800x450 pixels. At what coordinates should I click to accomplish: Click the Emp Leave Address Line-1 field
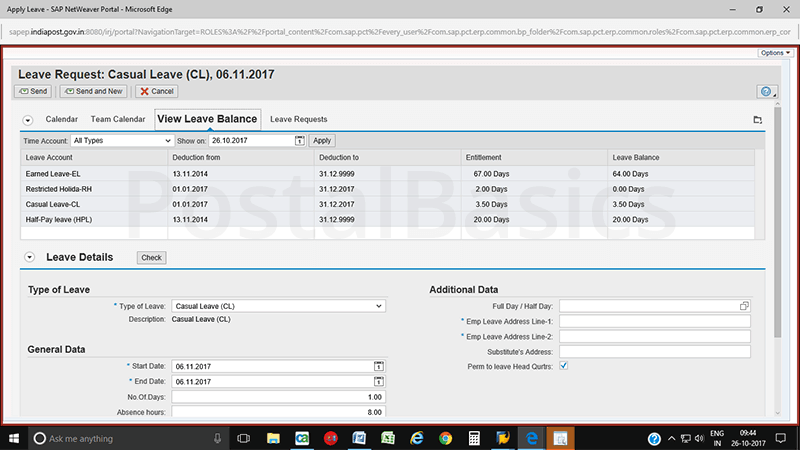[x=654, y=321]
